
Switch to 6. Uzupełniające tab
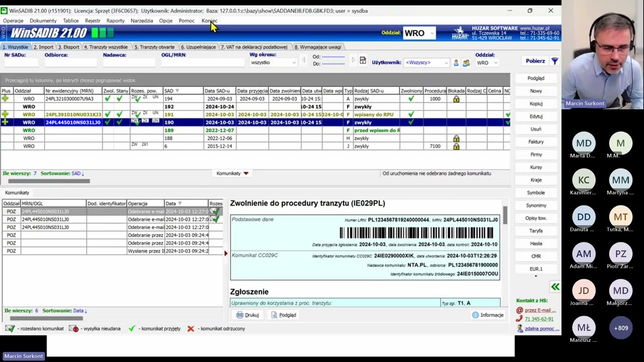point(198,47)
